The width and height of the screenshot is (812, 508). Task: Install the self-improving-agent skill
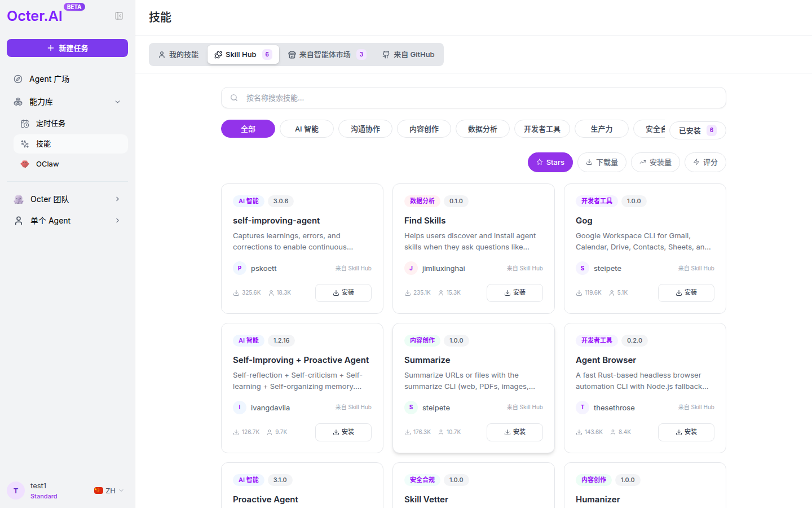(343, 293)
